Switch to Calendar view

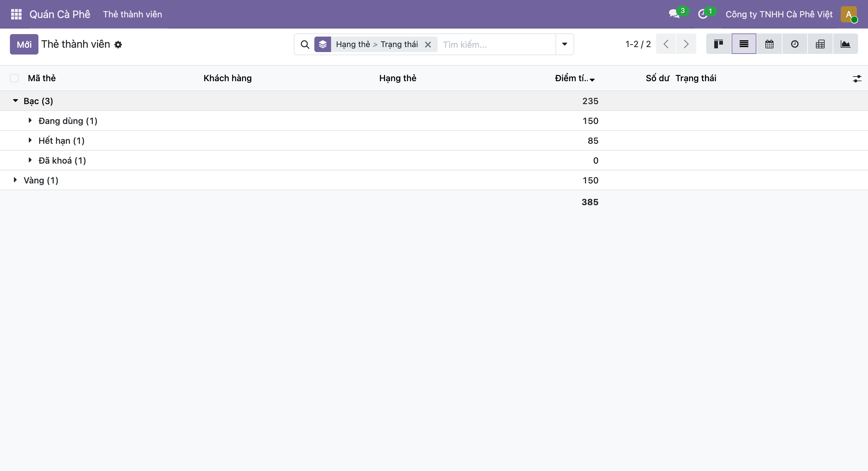pos(769,44)
